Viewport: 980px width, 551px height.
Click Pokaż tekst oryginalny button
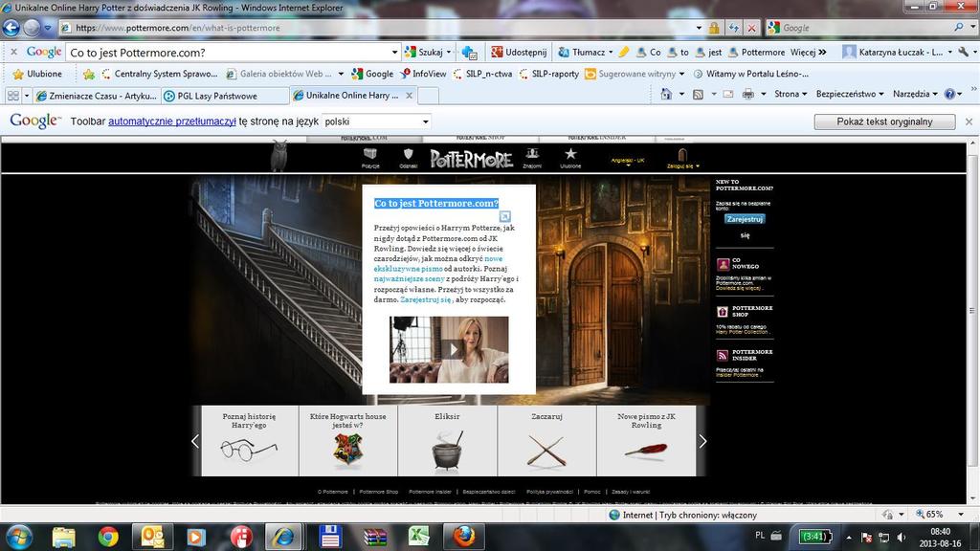884,121
